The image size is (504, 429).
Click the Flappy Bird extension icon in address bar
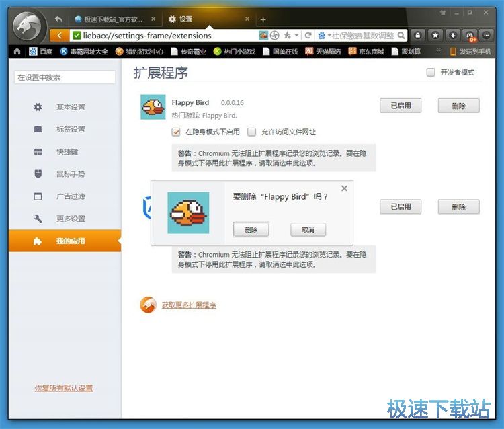coord(263,36)
